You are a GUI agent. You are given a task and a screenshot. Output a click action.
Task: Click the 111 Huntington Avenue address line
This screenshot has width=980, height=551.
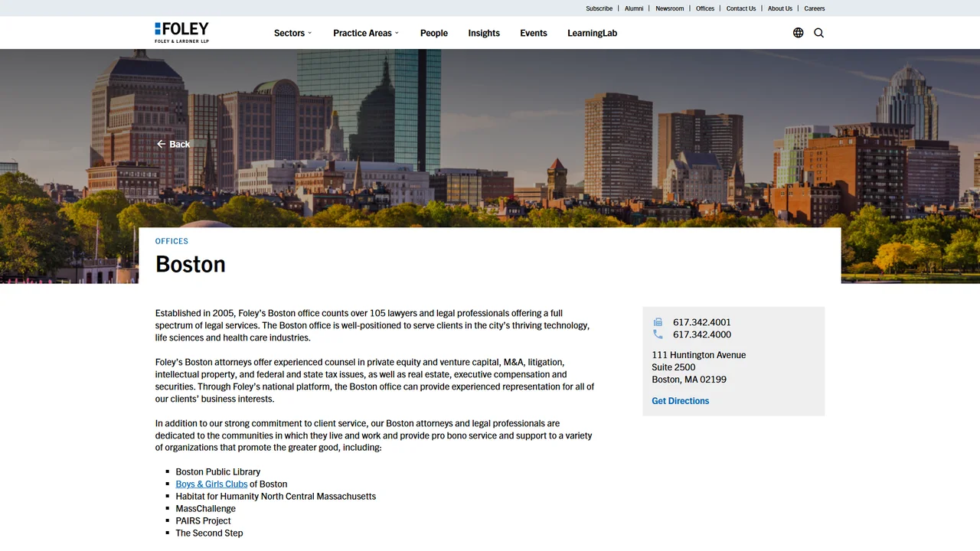(x=699, y=355)
